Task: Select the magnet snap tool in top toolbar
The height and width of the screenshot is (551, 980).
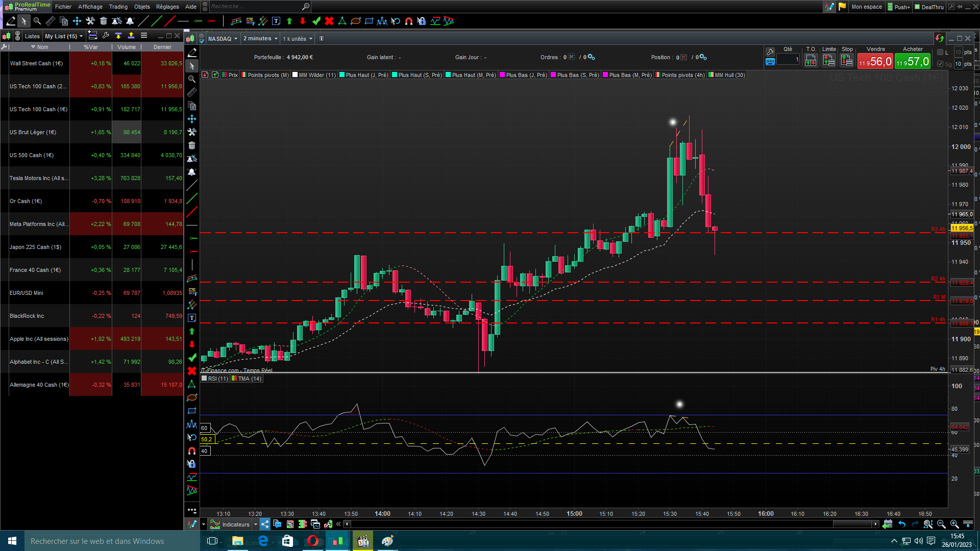Action: [x=409, y=21]
